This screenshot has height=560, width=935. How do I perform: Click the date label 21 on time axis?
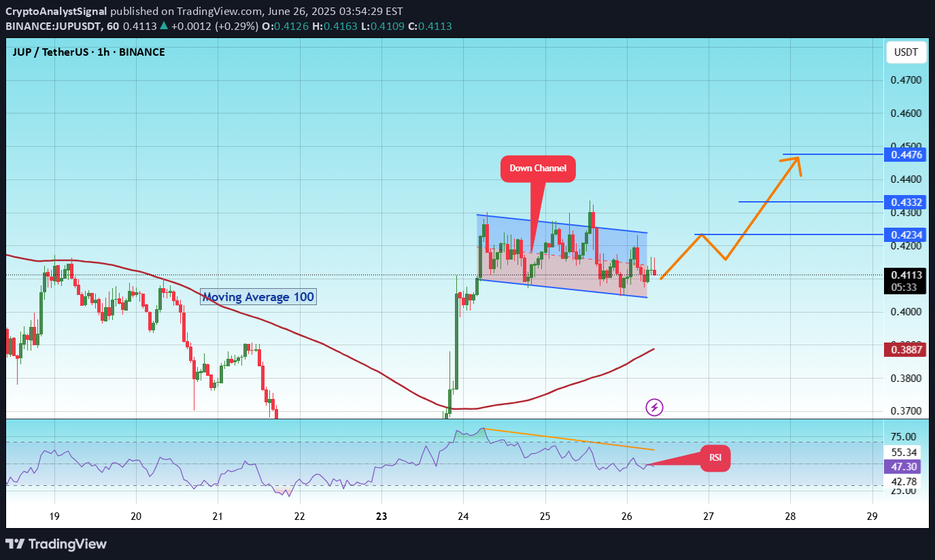tap(218, 515)
